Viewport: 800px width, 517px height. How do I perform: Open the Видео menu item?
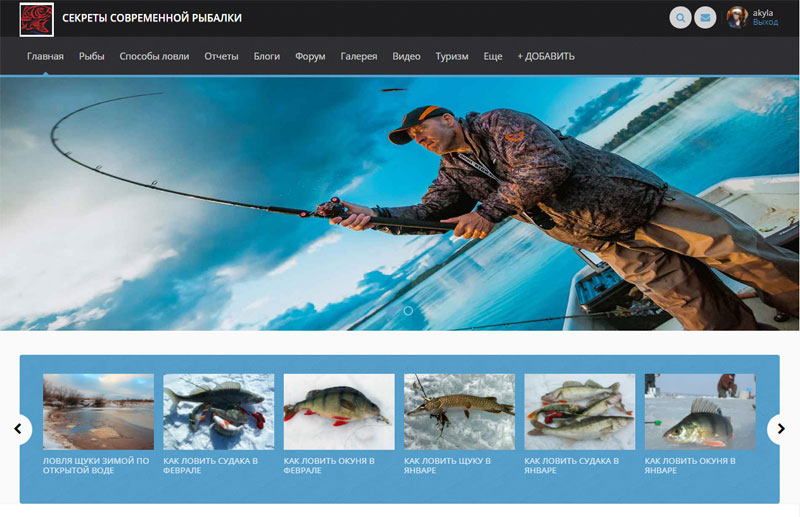click(406, 56)
